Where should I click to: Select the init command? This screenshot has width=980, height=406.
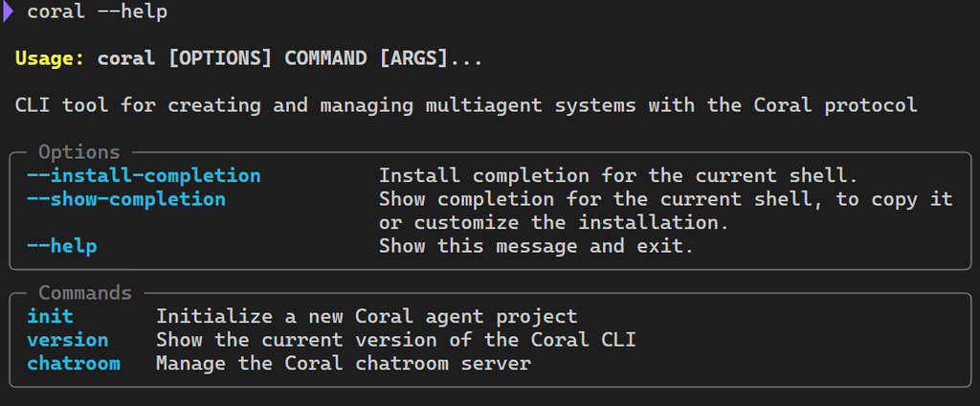pyautogui.click(x=50, y=317)
